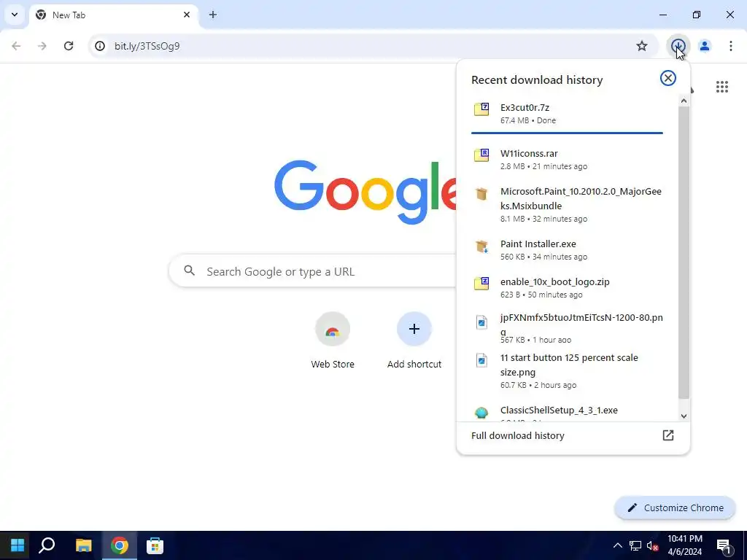
Task: Open the ClassicShellSetup_4_3_1.exe download entry
Action: [x=567, y=413]
